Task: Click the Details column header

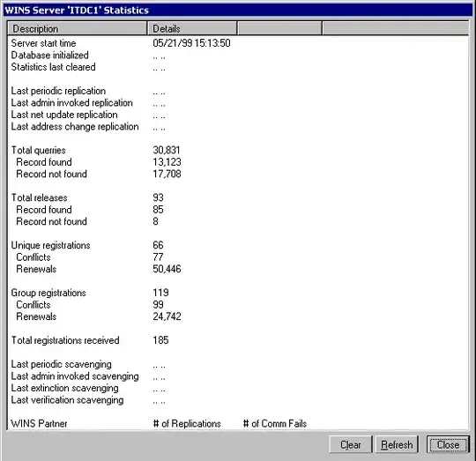Action: [192, 28]
